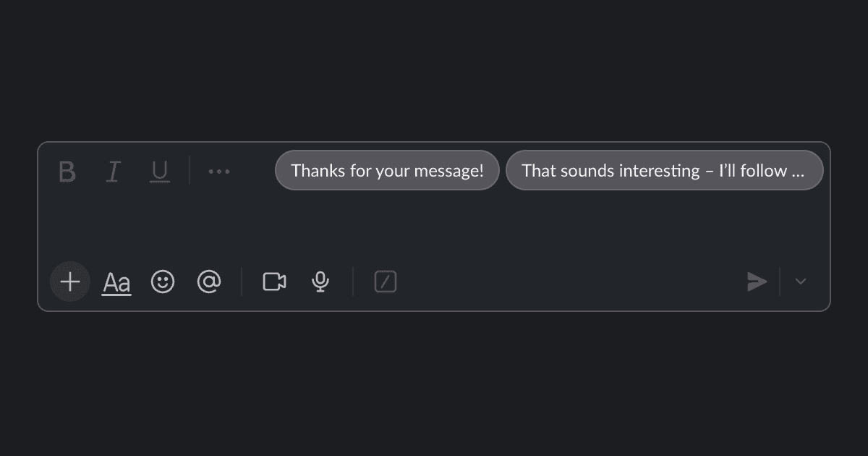Open the emoji picker
The image size is (868, 456).
(163, 282)
